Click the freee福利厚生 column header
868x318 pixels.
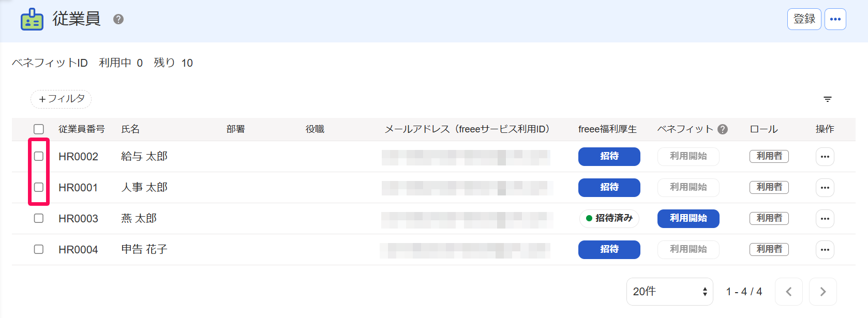(x=607, y=129)
